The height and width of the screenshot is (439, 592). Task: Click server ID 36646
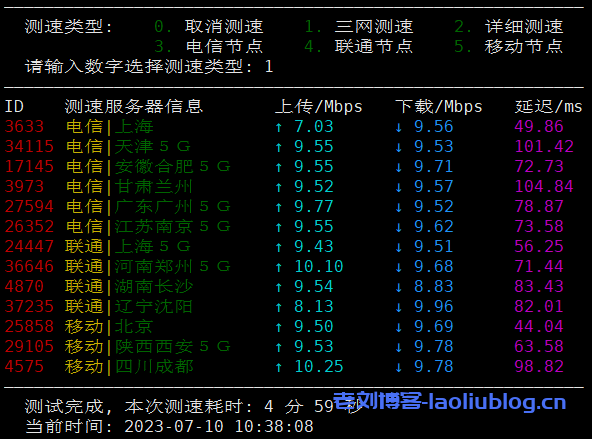tap(29, 266)
